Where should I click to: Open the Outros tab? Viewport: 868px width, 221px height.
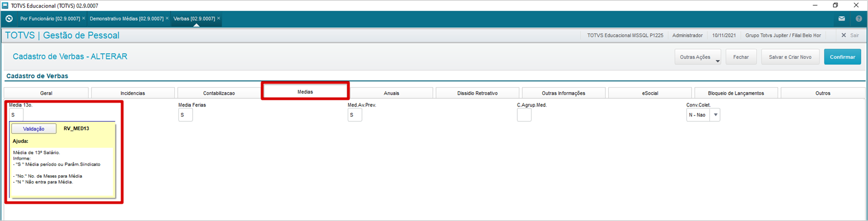(x=823, y=93)
